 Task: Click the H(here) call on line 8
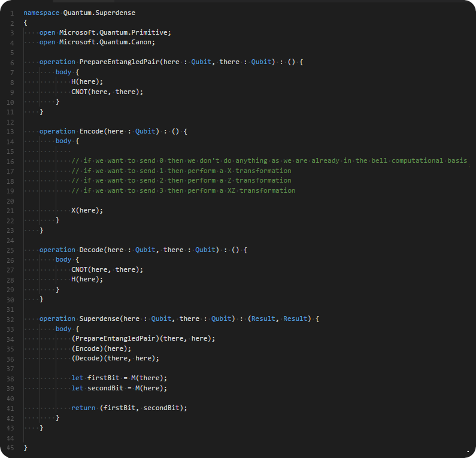pos(87,81)
